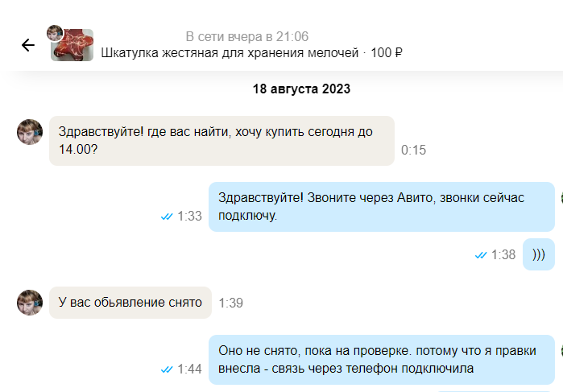
Task: Click the date header '18 августа 2023'
Action: click(301, 89)
